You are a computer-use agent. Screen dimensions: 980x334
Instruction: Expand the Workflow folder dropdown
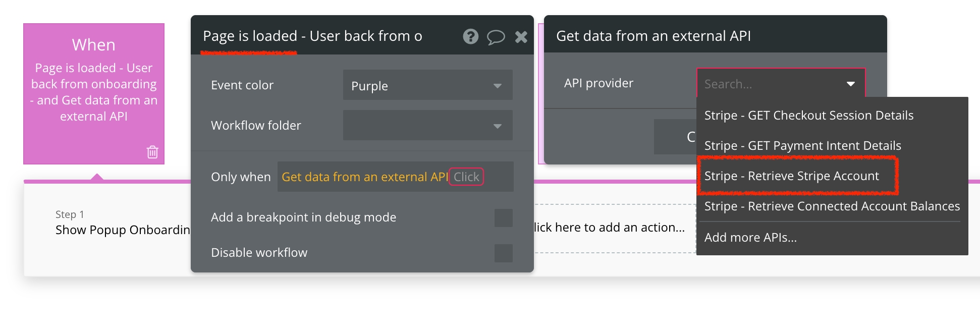pyautogui.click(x=427, y=125)
